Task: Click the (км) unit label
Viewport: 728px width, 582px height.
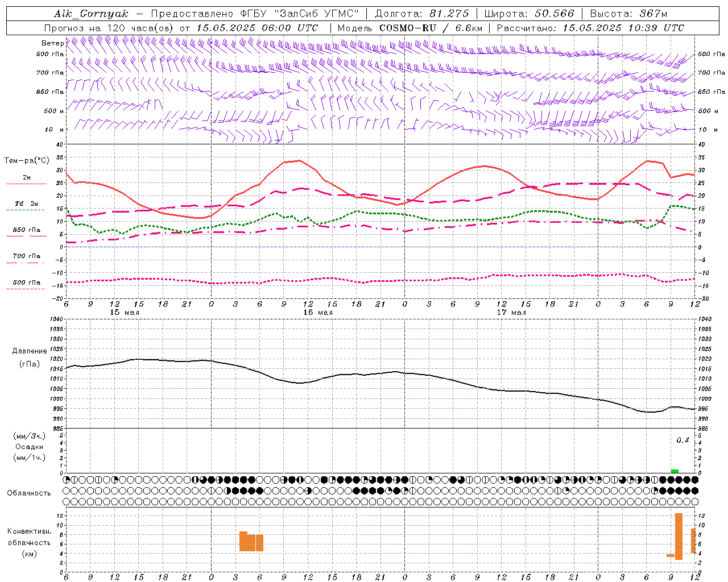Action: click(29, 553)
